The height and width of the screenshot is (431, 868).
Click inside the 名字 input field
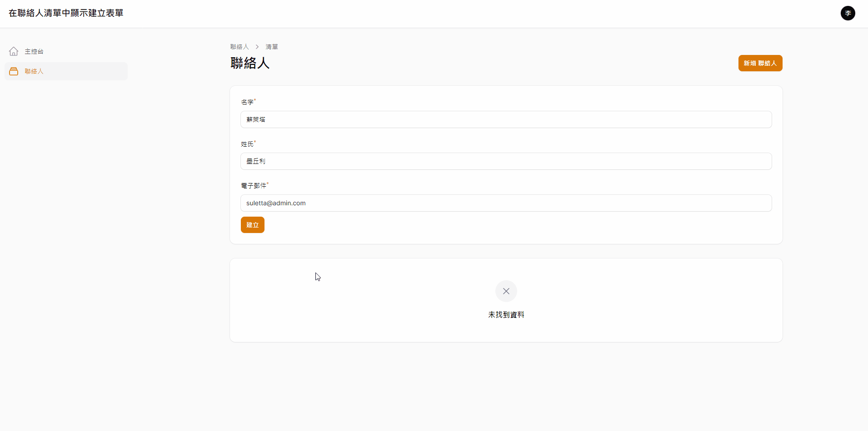(505, 119)
